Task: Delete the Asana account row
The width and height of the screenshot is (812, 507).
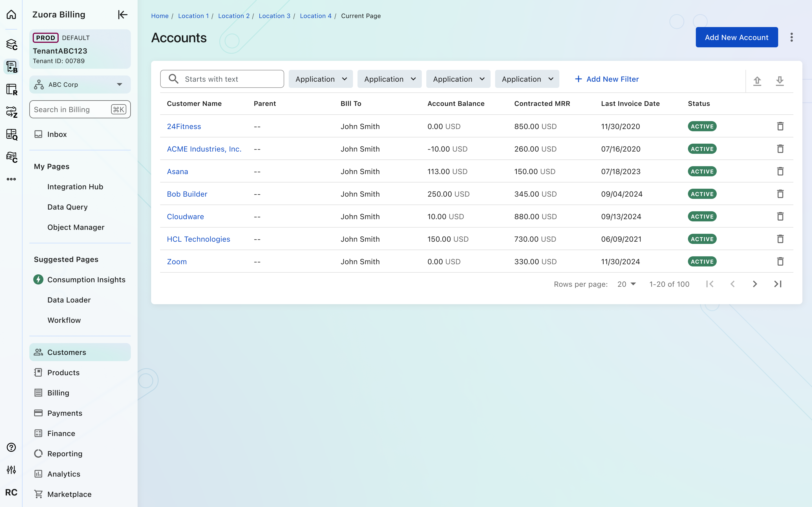Action: pos(780,171)
